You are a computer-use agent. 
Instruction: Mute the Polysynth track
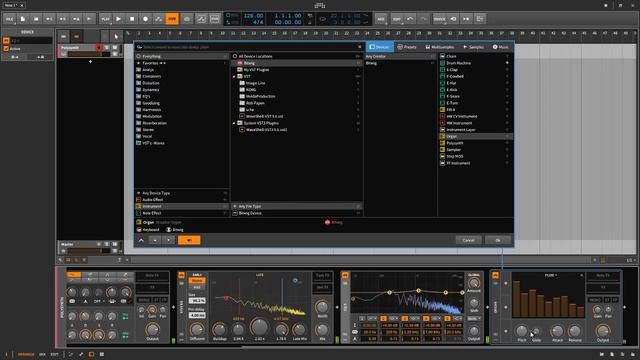(x=115, y=48)
